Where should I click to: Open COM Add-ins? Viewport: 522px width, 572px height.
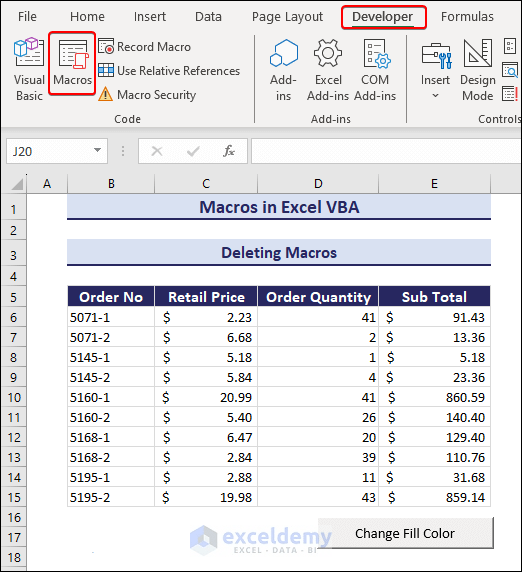tap(375, 70)
